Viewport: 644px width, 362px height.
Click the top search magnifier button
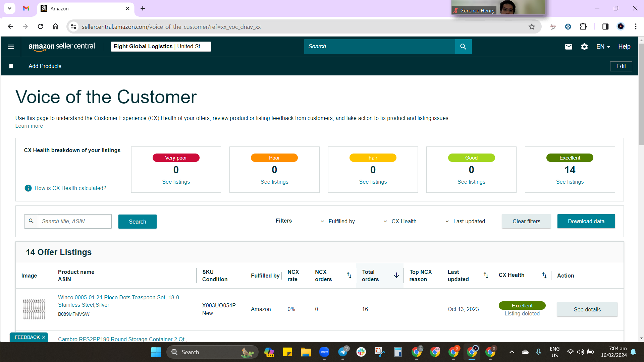click(x=463, y=47)
